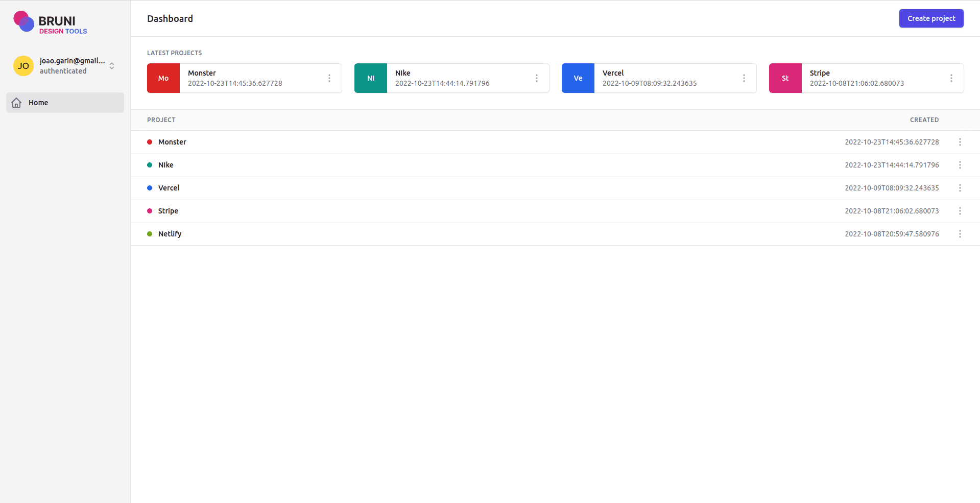This screenshot has width=980, height=503.
Task: Click the blue Ve project tile
Action: point(578,78)
